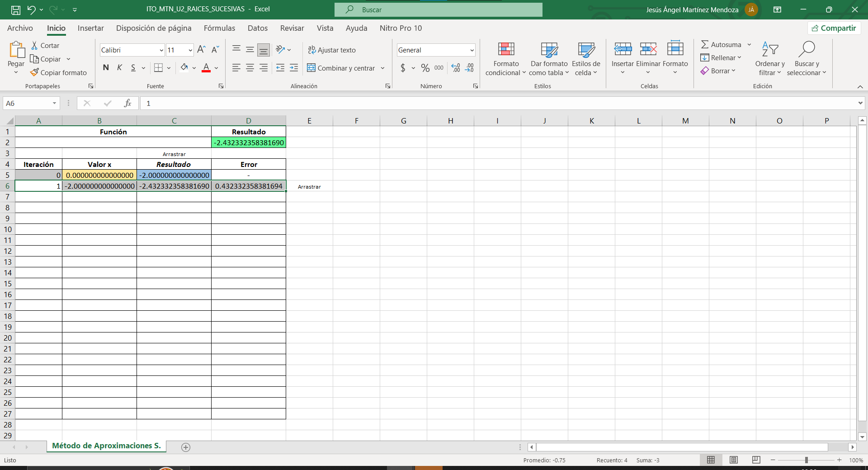The height and width of the screenshot is (470, 868).
Task: Open the General number format dropdown
Action: [472, 50]
